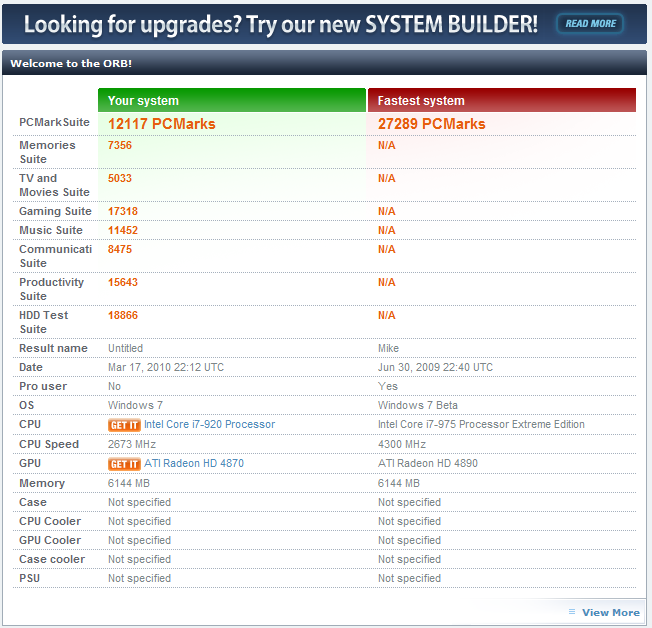
Task: Click the Music Suite score 11452
Action: pyautogui.click(x=123, y=230)
